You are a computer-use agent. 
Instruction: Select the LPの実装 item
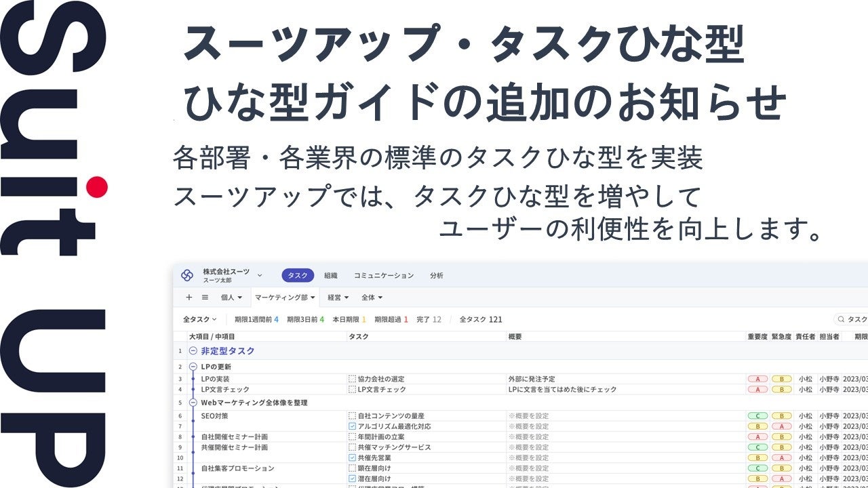[x=215, y=380]
